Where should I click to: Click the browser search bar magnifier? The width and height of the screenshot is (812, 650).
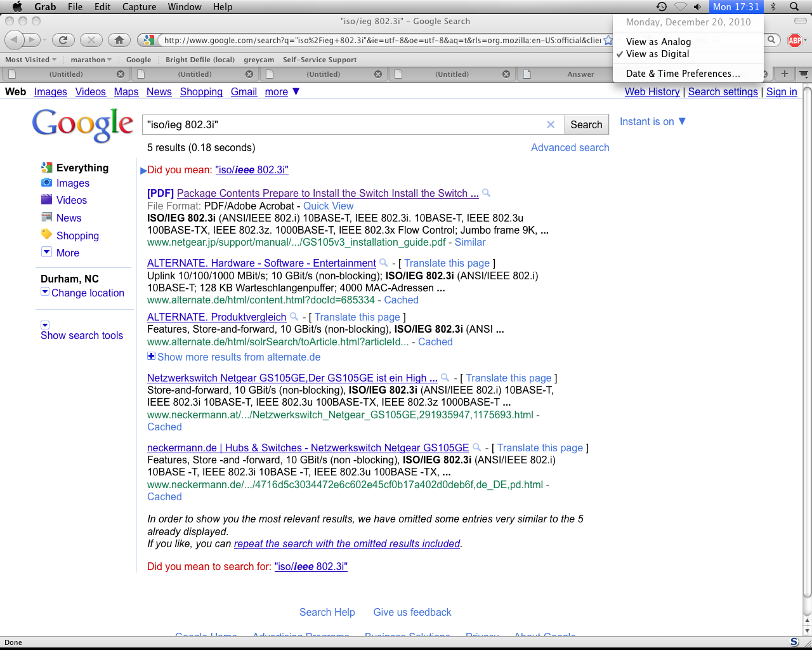[771, 40]
